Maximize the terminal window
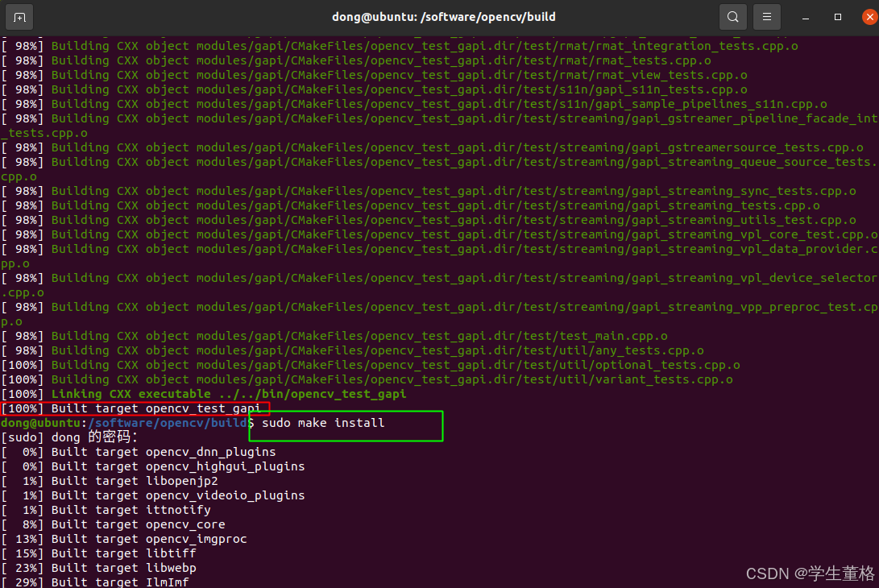This screenshot has width=879, height=588. click(838, 17)
